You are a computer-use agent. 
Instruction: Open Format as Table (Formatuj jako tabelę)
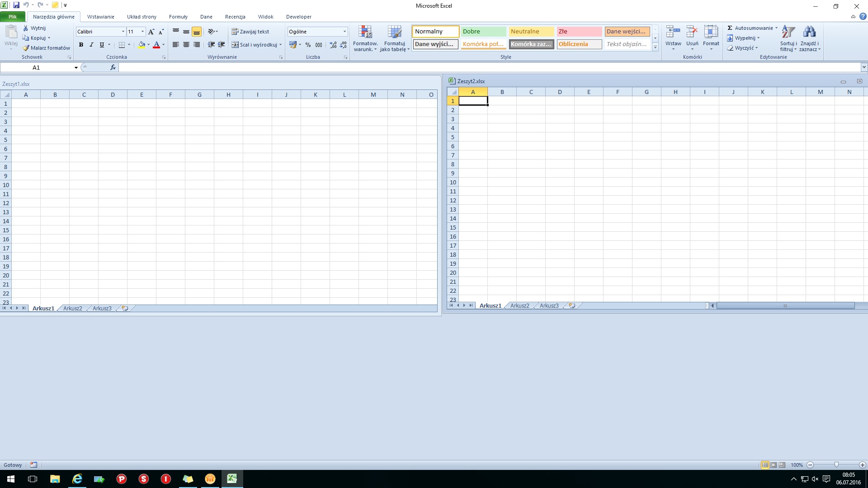tap(395, 39)
